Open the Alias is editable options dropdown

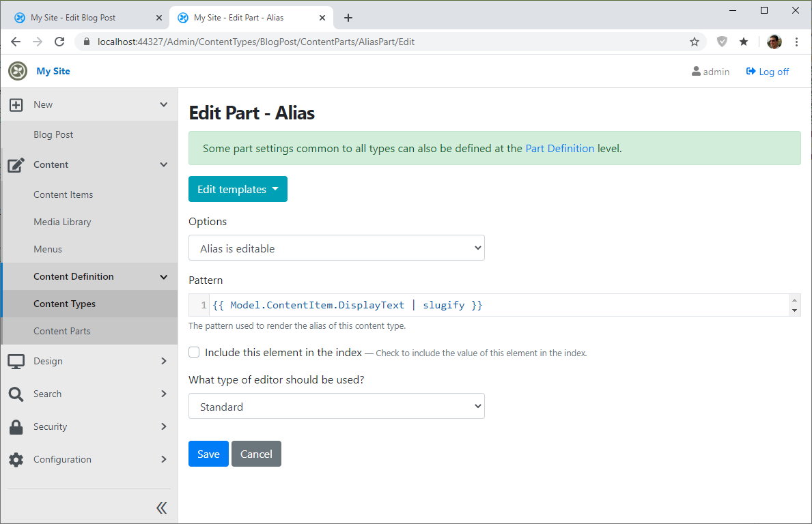tap(337, 248)
